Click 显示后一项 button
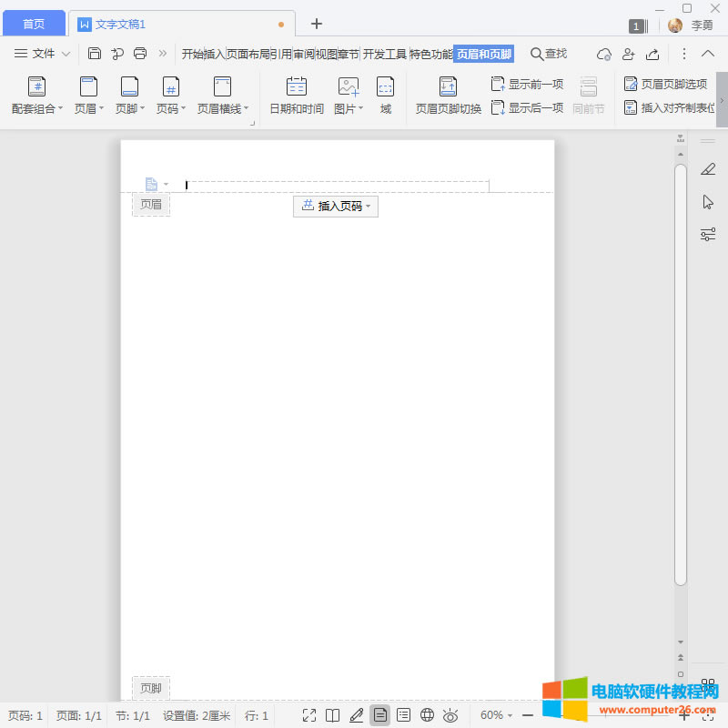 click(x=527, y=107)
